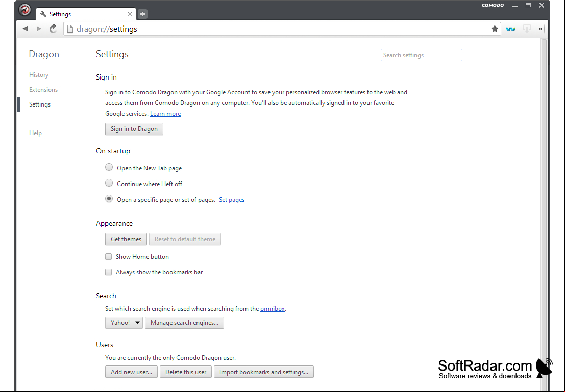Open History from the sidebar
Image resolution: width=565 pixels, height=392 pixels.
click(x=39, y=75)
